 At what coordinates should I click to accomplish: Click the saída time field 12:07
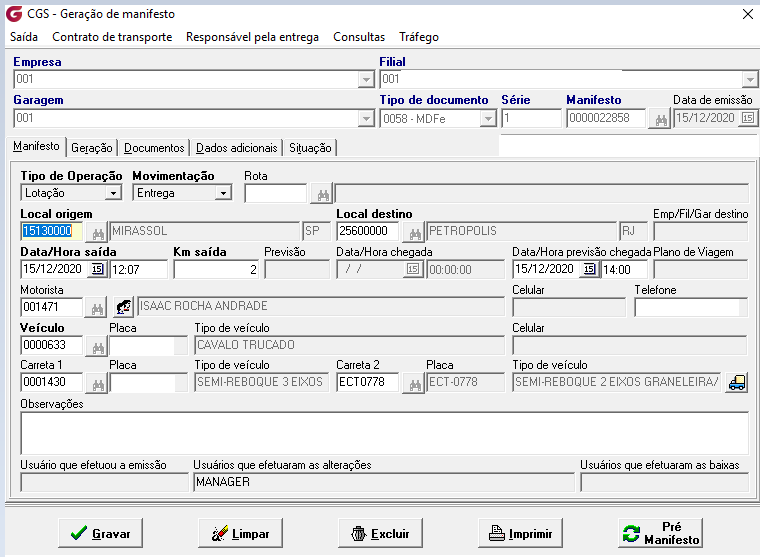tap(139, 270)
